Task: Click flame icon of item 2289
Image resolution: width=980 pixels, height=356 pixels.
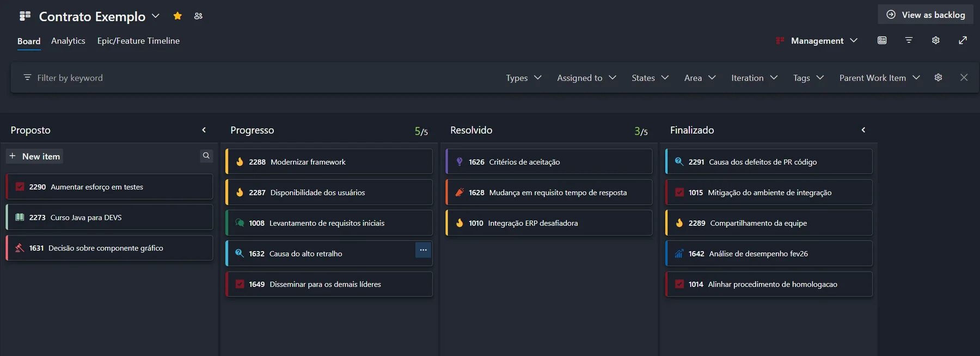Action: 679,223
